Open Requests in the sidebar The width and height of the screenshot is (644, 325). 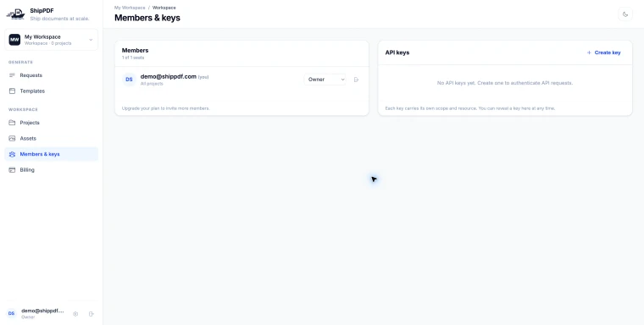pos(52,75)
